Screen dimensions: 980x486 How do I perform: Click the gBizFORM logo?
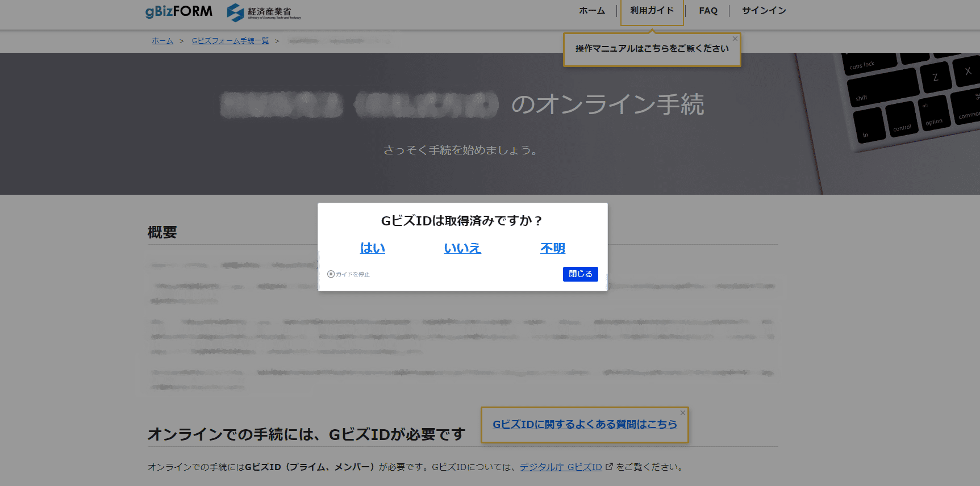click(x=178, y=11)
